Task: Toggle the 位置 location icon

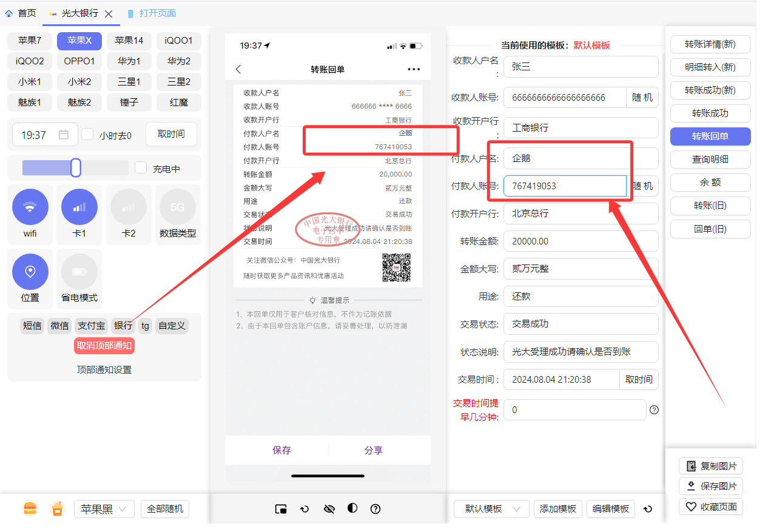Action: (x=30, y=271)
